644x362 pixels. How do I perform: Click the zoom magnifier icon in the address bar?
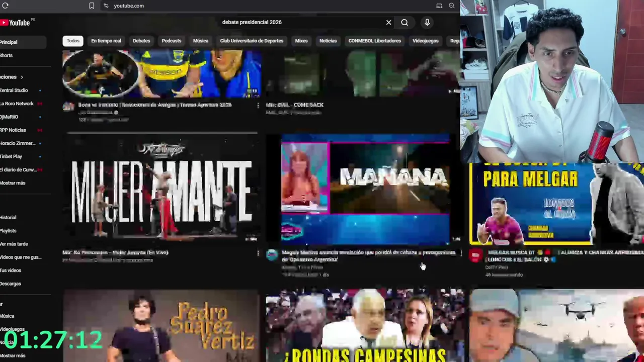(x=451, y=6)
